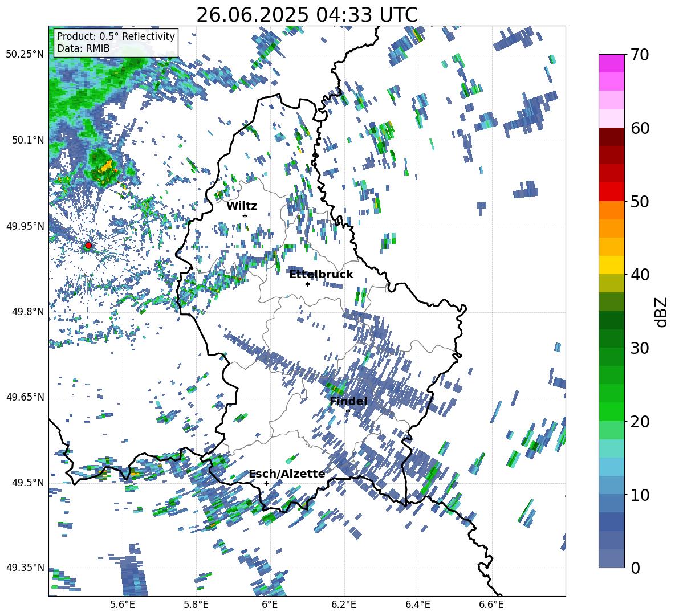
Task: Click the 6.6°E longitude tick label
Action: [x=491, y=605]
